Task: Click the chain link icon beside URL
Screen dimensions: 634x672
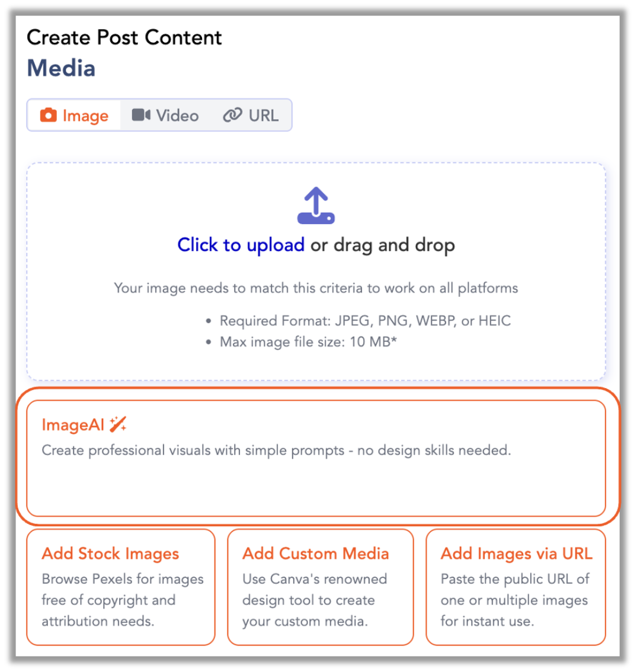Action: click(x=232, y=115)
